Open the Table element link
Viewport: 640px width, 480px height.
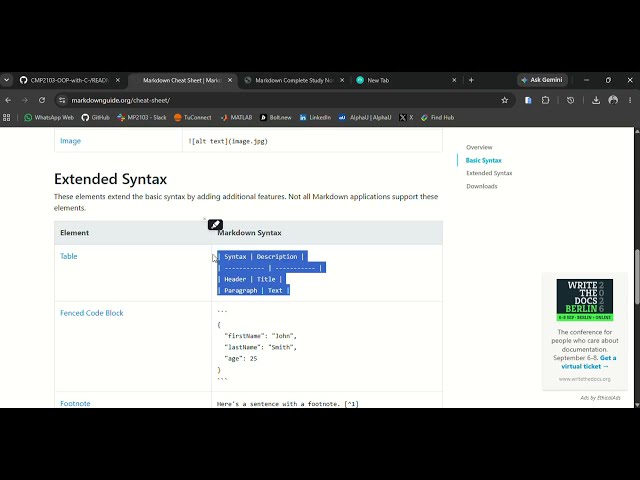pos(69,256)
